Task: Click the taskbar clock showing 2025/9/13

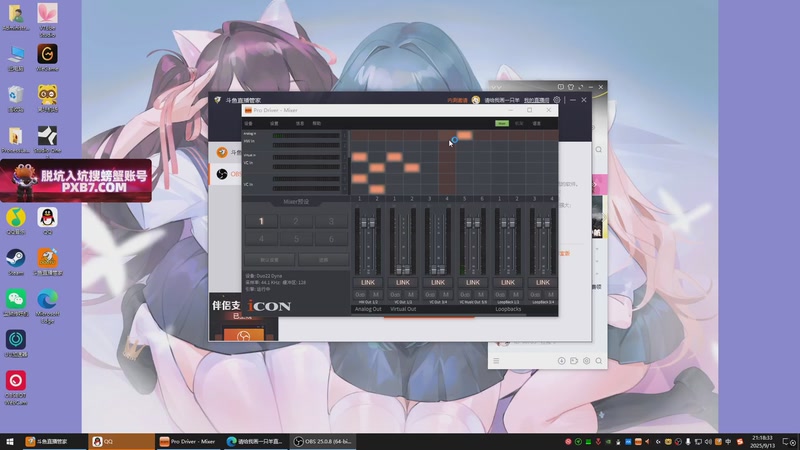Action: coord(762,442)
